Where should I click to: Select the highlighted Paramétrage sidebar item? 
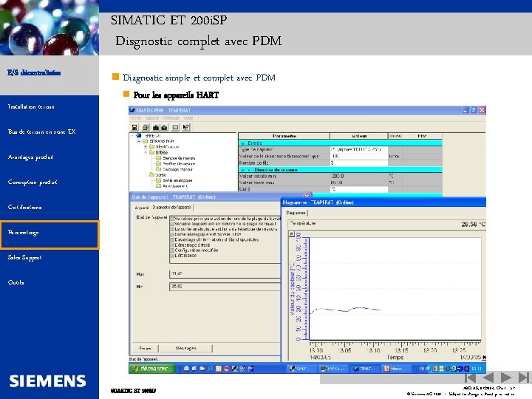(50, 235)
